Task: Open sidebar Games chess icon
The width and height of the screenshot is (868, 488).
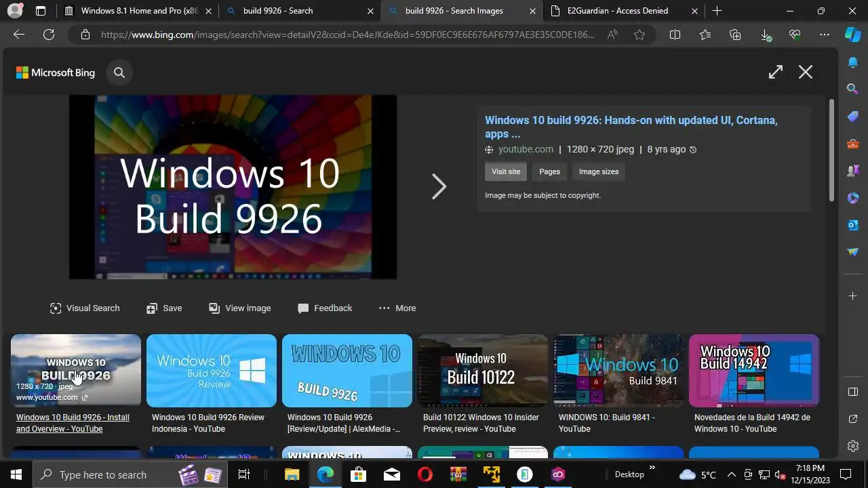Action: pyautogui.click(x=853, y=171)
